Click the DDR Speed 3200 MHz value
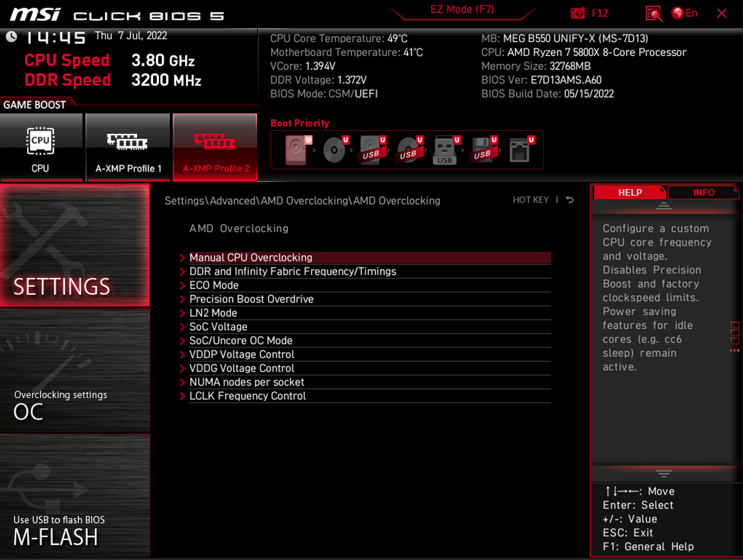 pyautogui.click(x=166, y=80)
